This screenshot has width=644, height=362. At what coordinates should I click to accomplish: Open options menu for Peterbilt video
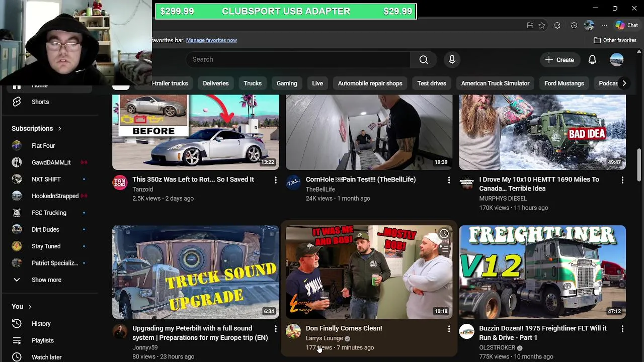275,329
